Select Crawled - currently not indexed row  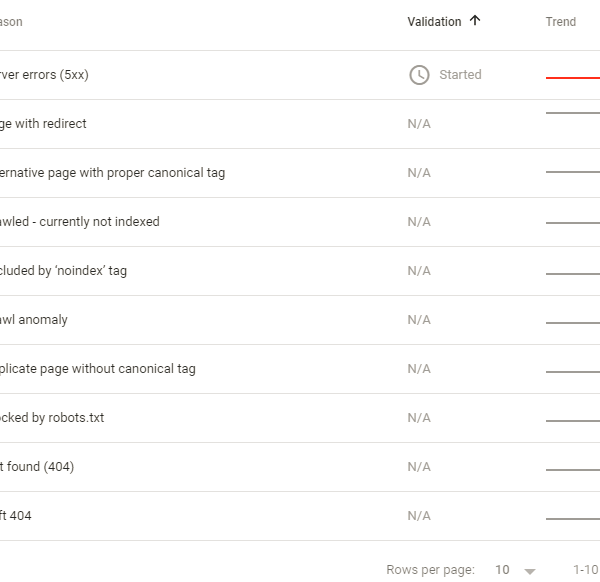[300, 222]
